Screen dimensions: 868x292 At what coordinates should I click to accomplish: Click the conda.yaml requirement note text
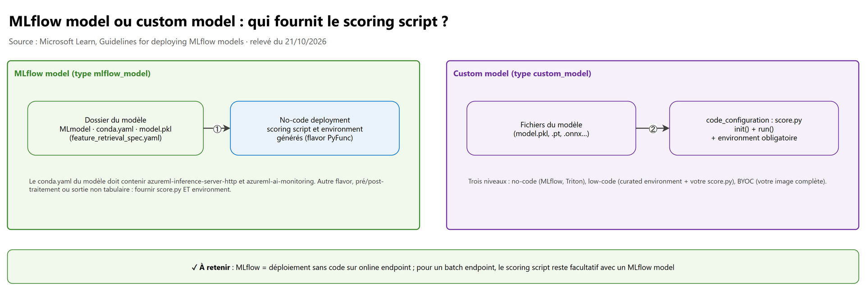[x=206, y=185]
